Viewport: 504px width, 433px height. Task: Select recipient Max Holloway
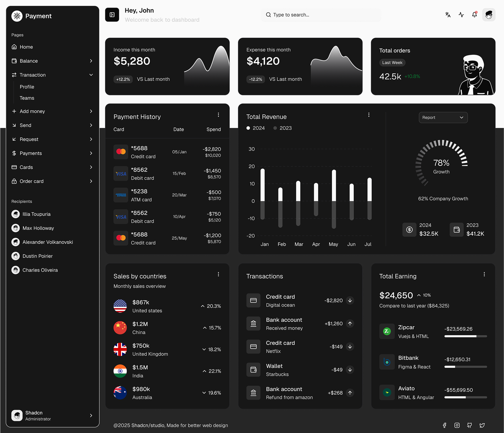(x=37, y=228)
